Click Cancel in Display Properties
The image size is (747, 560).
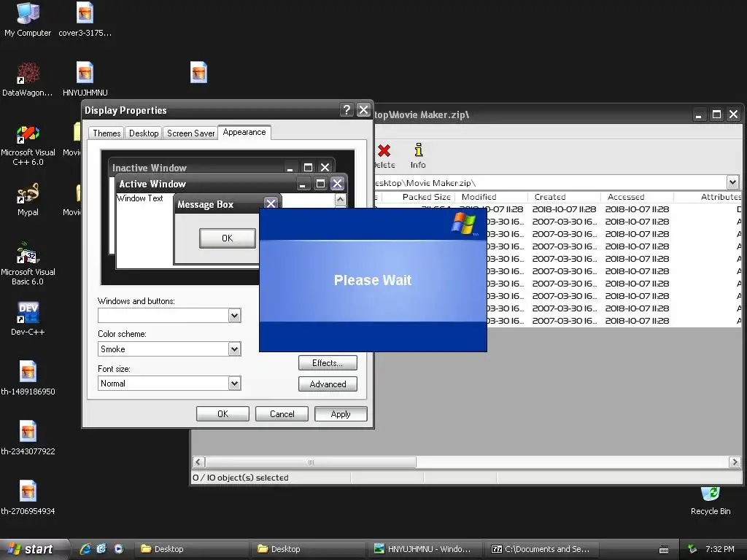coord(282,414)
